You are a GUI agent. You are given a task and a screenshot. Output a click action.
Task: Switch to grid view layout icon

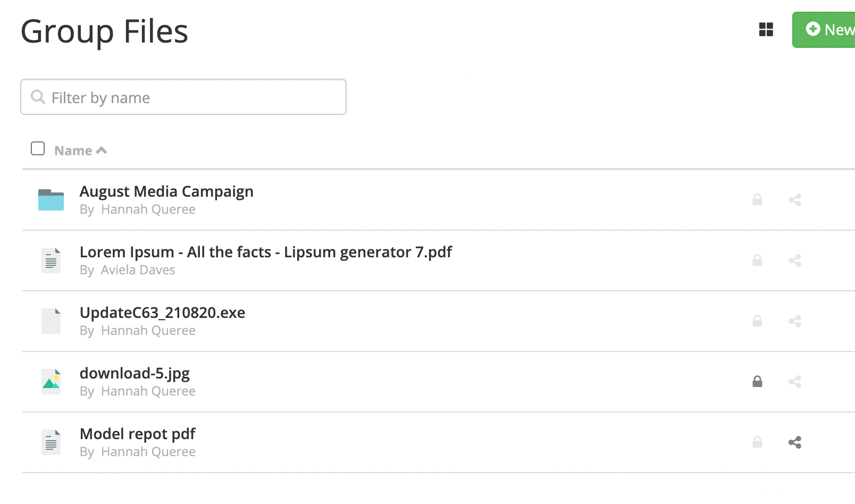pos(766,29)
